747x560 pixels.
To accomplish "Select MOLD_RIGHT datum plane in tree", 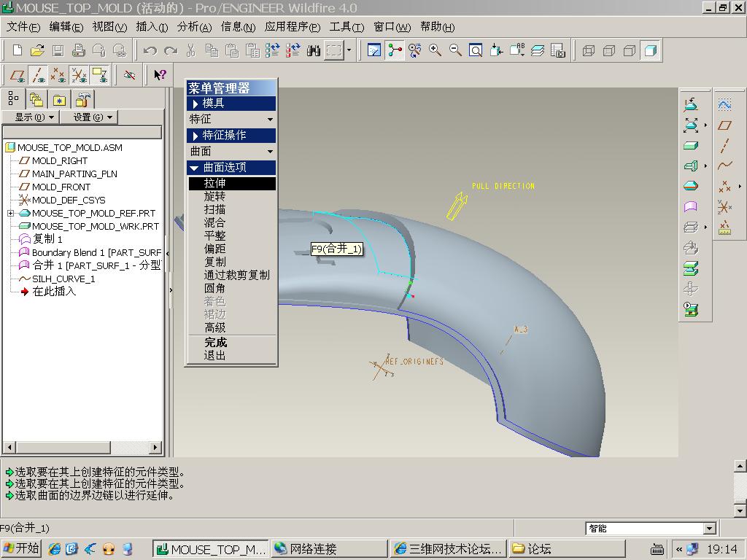I will (60, 160).
